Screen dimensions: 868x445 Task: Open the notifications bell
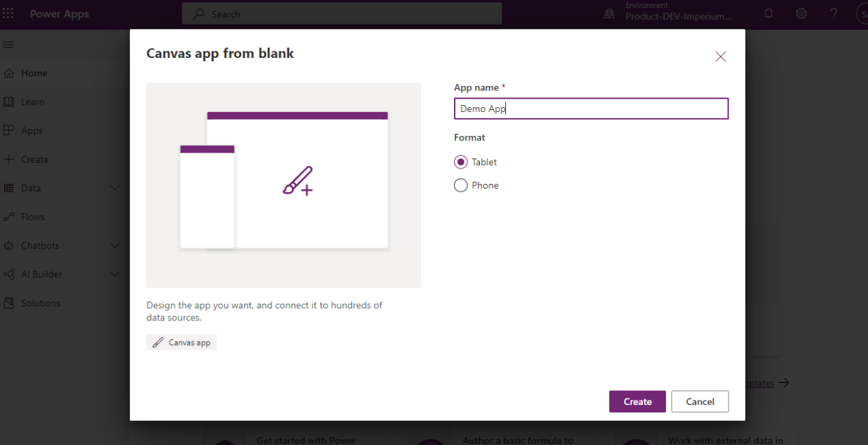click(768, 13)
